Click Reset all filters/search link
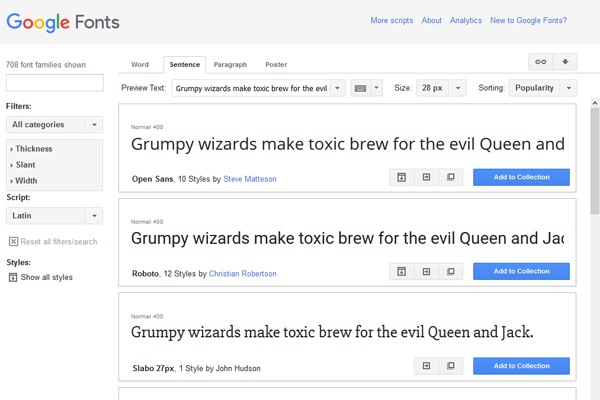Viewport: 600px width, 400px height. tap(59, 242)
